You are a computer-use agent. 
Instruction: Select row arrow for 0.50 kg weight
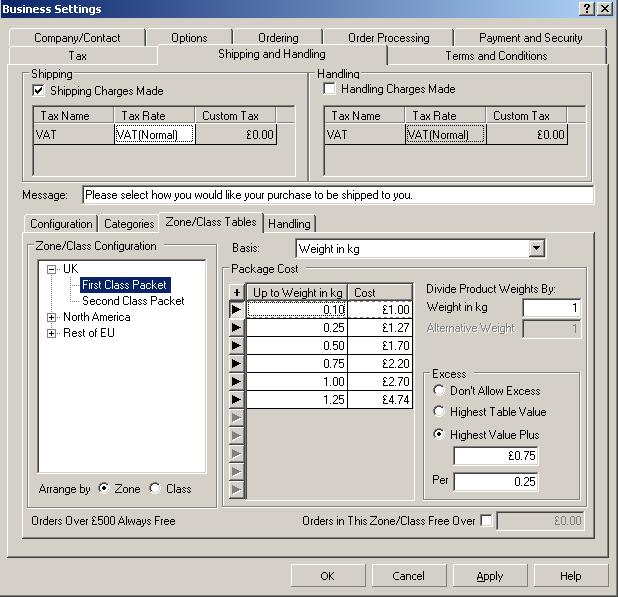point(237,346)
